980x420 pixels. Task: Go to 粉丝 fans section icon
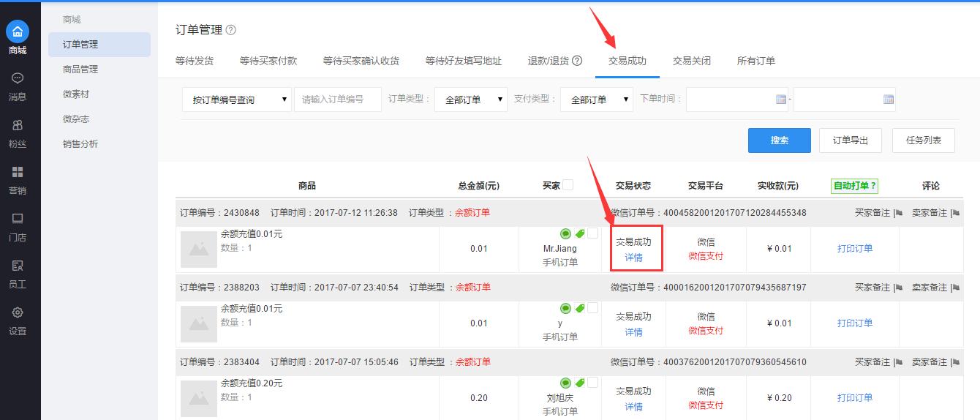click(18, 125)
